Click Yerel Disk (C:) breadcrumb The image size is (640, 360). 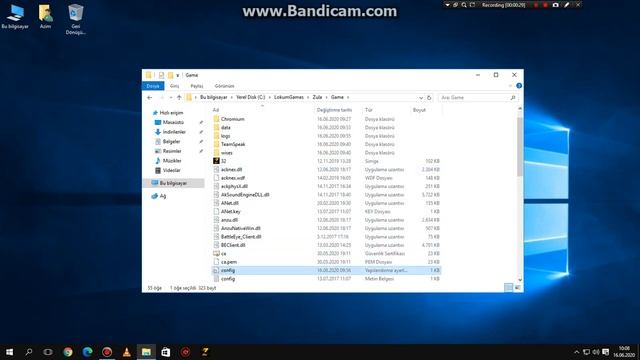(x=251, y=97)
